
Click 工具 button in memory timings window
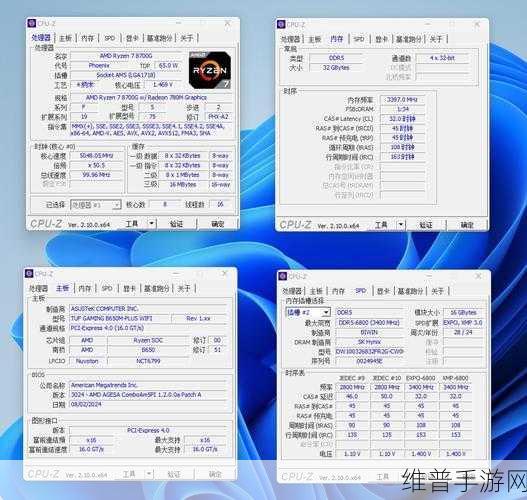[381, 224]
